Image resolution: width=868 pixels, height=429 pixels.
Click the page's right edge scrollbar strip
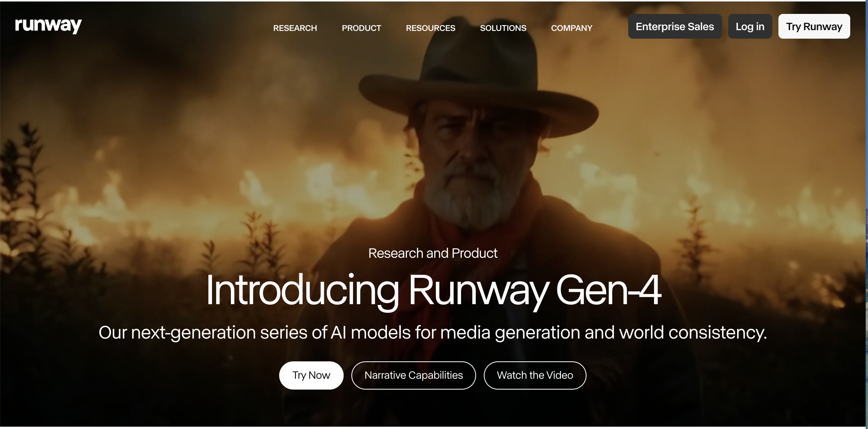click(x=866, y=214)
